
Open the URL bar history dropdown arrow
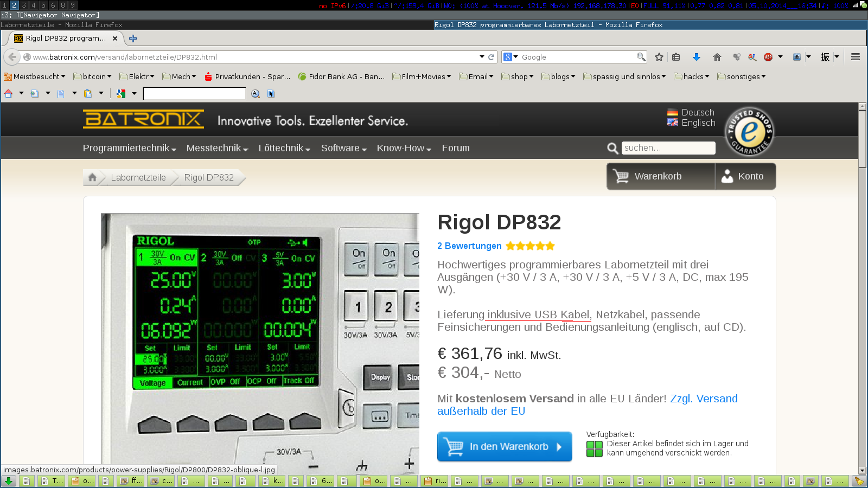(x=482, y=57)
